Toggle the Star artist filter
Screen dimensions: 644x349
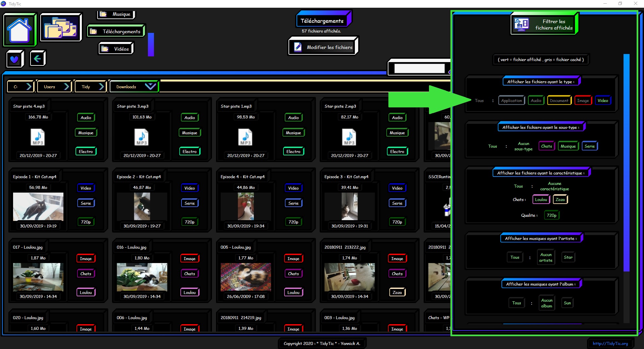tap(568, 257)
